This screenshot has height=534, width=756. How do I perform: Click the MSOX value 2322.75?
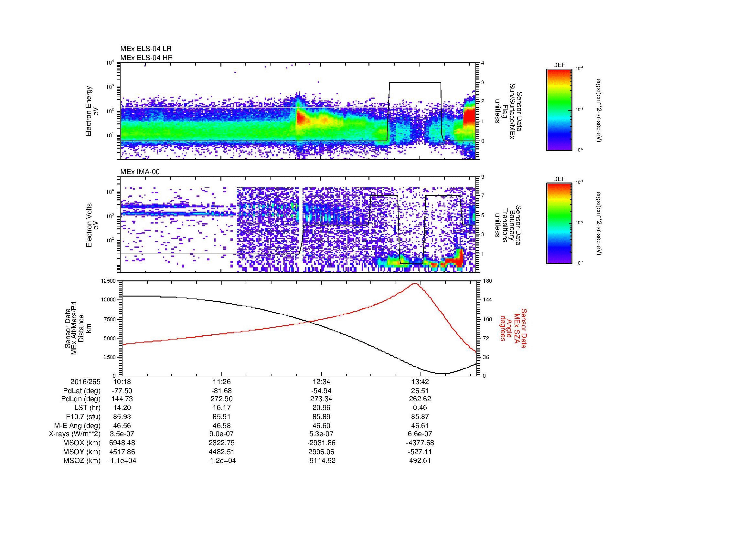[x=222, y=443]
